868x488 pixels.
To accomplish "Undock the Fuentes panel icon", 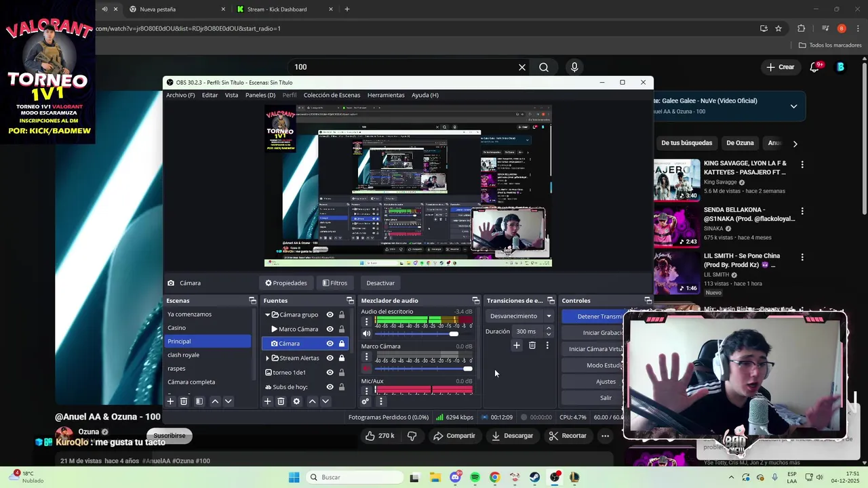I will (350, 300).
